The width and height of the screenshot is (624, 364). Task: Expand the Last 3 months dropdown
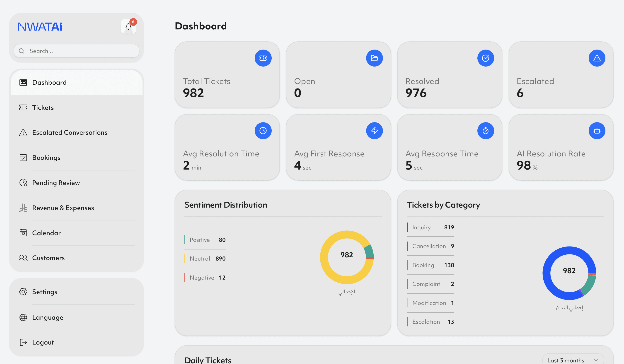point(573,360)
